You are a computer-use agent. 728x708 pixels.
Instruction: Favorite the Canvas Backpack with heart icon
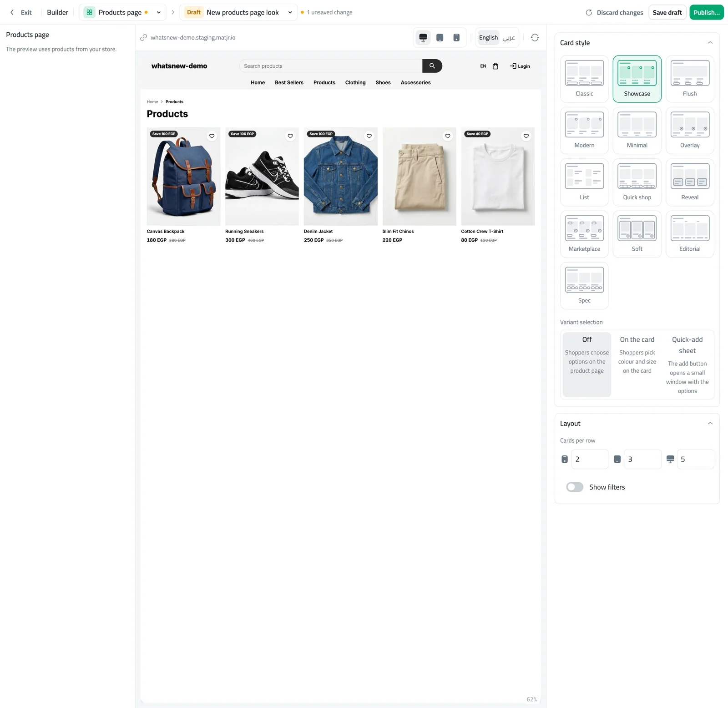coord(212,136)
